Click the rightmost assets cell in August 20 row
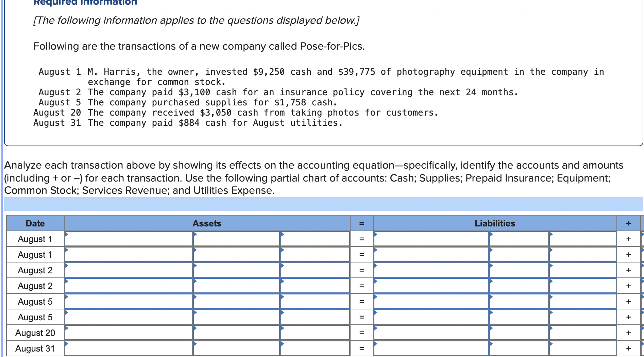Viewport: 644px width, 357px height. (x=315, y=333)
